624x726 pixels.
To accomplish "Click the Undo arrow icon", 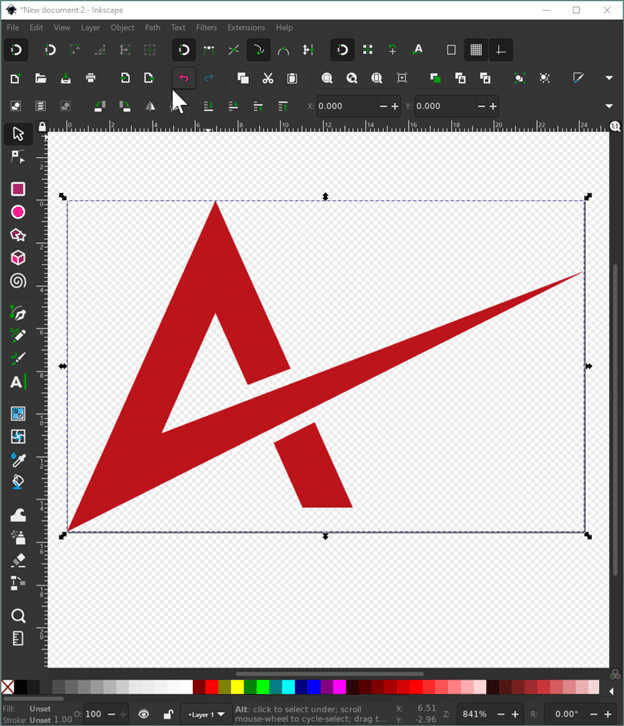I will [x=184, y=78].
